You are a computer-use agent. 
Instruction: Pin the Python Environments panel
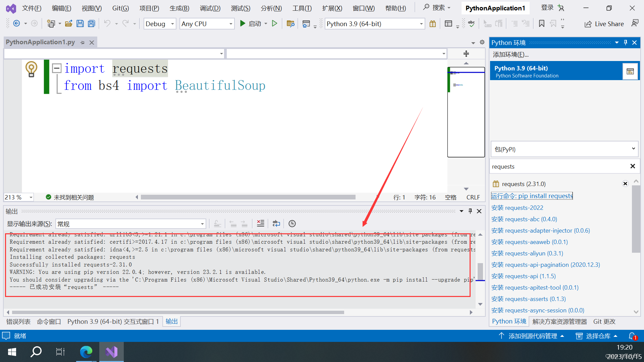pos(625,43)
